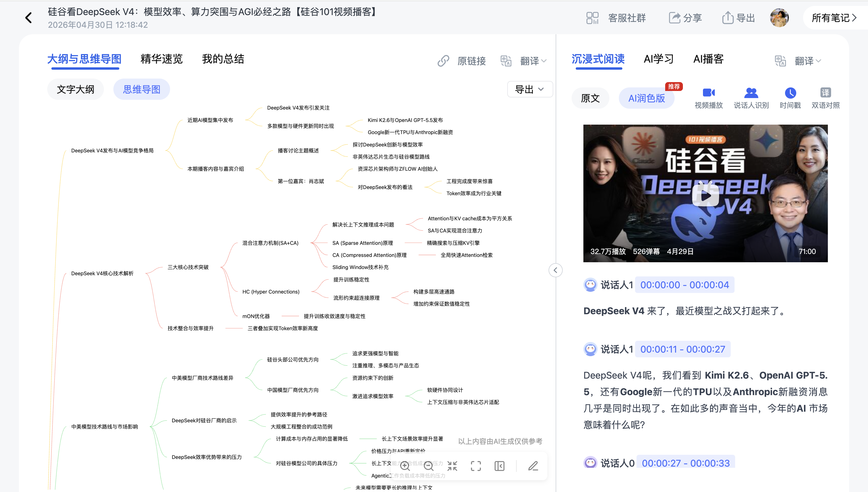Click node 中美模型技术路线与市场影响
The height and width of the screenshot is (492, 868).
click(x=104, y=426)
